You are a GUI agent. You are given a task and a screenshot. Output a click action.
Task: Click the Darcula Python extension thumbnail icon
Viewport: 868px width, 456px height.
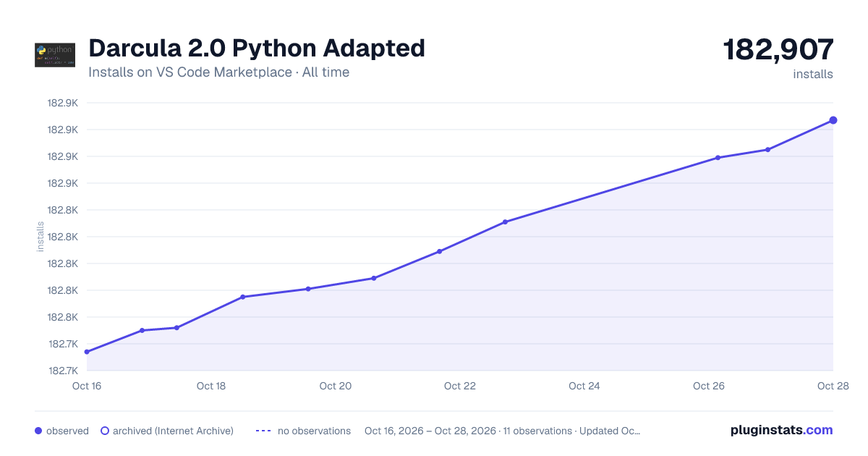[x=54, y=56]
